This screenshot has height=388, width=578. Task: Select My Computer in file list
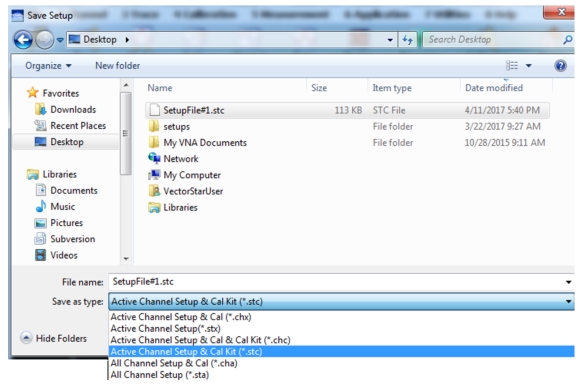[x=192, y=175]
